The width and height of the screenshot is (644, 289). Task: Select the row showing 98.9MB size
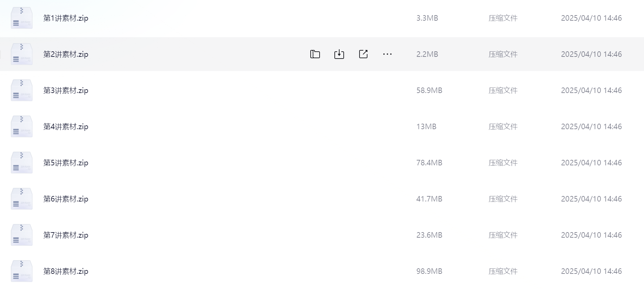click(x=322, y=271)
